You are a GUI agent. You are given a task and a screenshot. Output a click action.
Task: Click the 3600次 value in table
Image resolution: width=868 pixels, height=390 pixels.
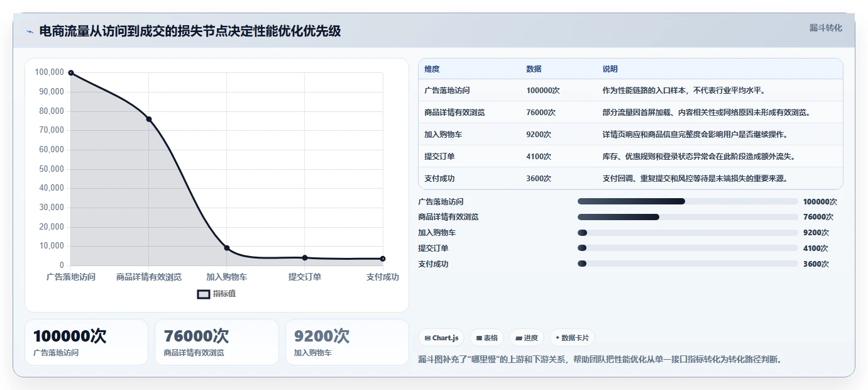coord(539,179)
